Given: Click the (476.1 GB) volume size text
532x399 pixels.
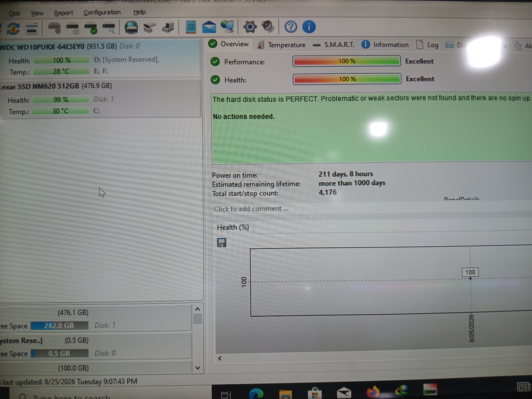Looking at the screenshot, I should (73, 313).
